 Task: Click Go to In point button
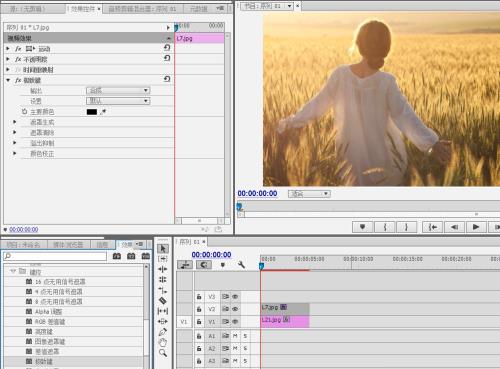point(432,227)
